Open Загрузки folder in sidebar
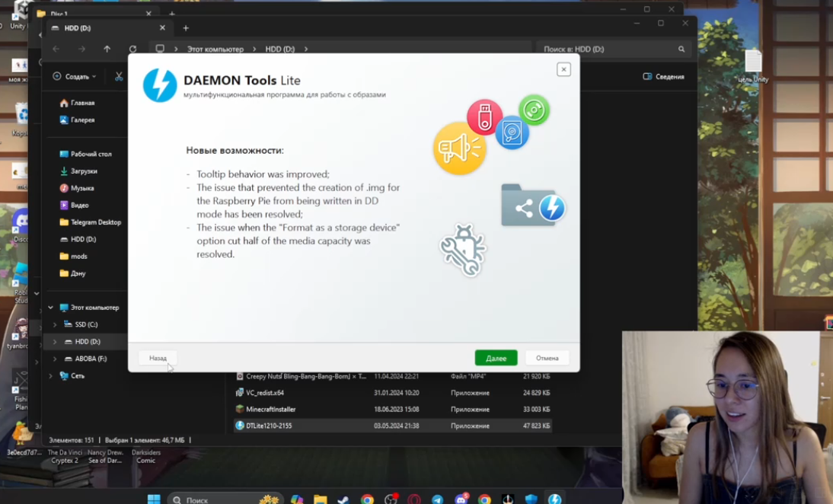The width and height of the screenshot is (833, 504). coord(78,171)
